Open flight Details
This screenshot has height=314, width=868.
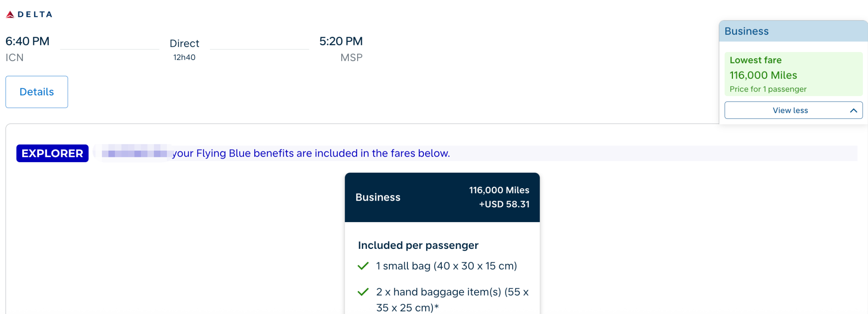pos(37,92)
